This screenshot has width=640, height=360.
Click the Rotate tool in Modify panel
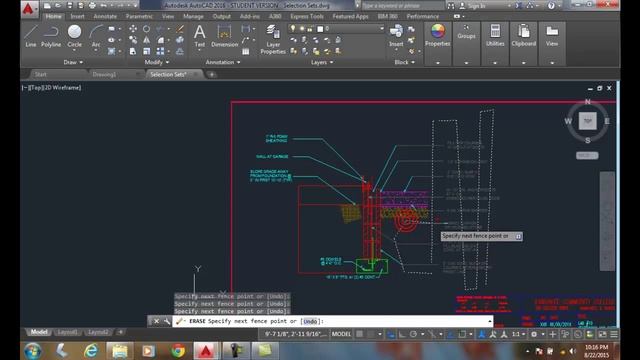pos(146,29)
